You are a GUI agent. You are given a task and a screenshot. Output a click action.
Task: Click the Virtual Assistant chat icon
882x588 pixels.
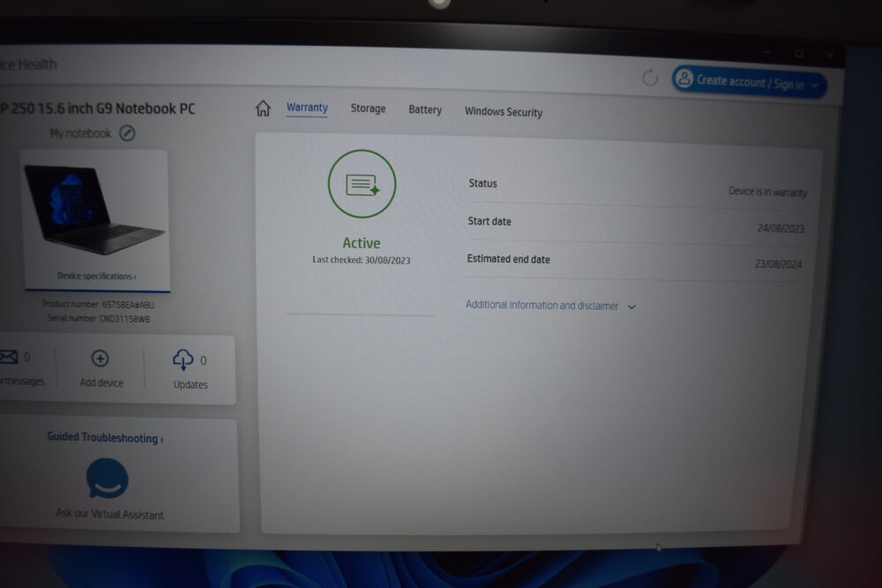pyautogui.click(x=107, y=479)
